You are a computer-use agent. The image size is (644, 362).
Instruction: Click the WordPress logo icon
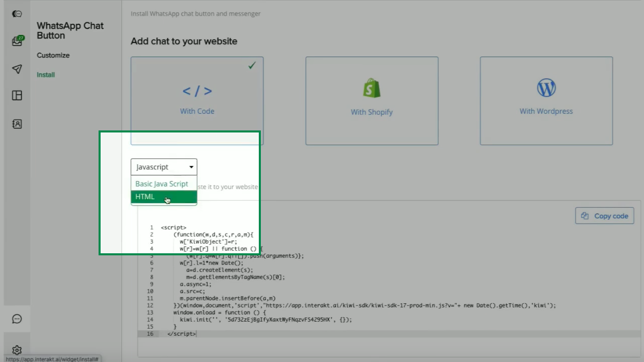pyautogui.click(x=546, y=88)
